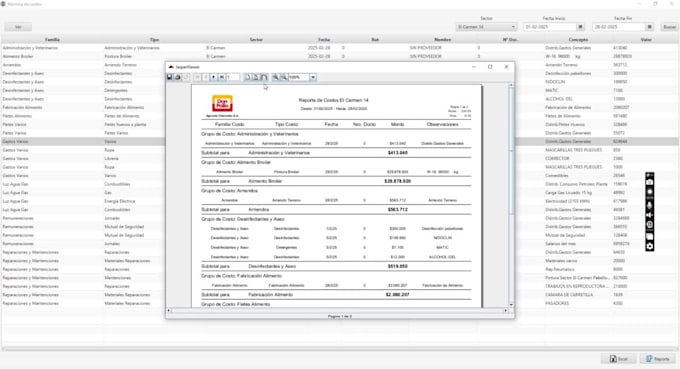Jump to last page in JasperViewer
Screen dimensions: 680x369
coord(222,77)
